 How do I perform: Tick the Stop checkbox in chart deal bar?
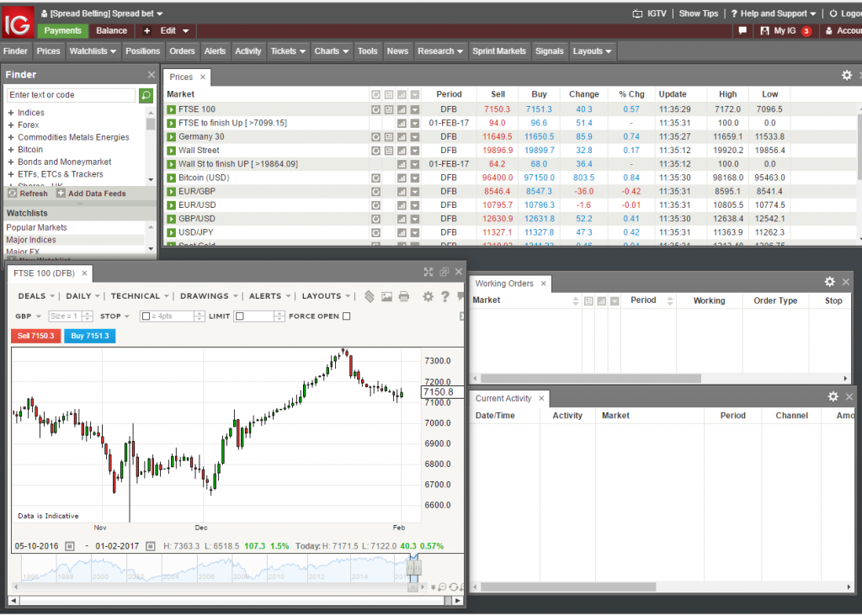point(146,316)
